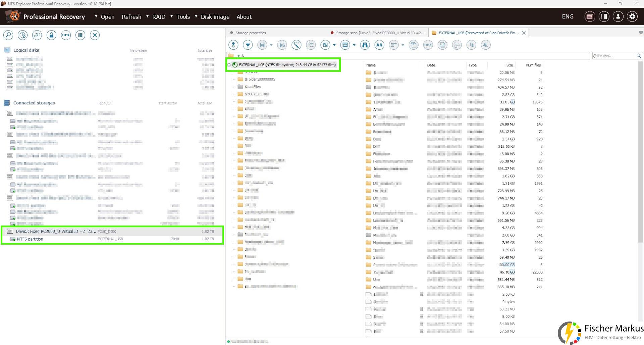Click the binoculars find icon

(365, 45)
